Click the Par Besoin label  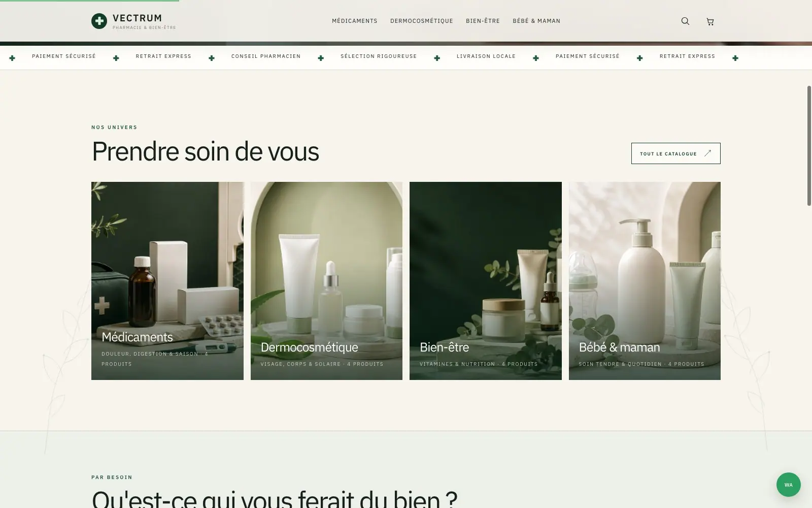pyautogui.click(x=112, y=478)
